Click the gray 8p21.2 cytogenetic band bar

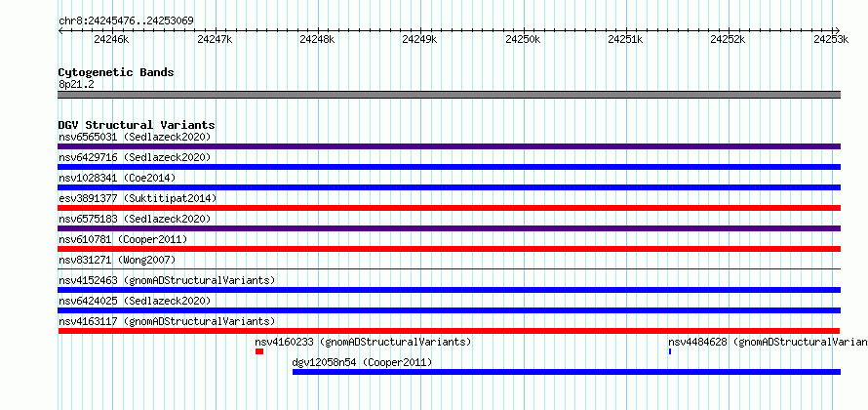pos(449,95)
